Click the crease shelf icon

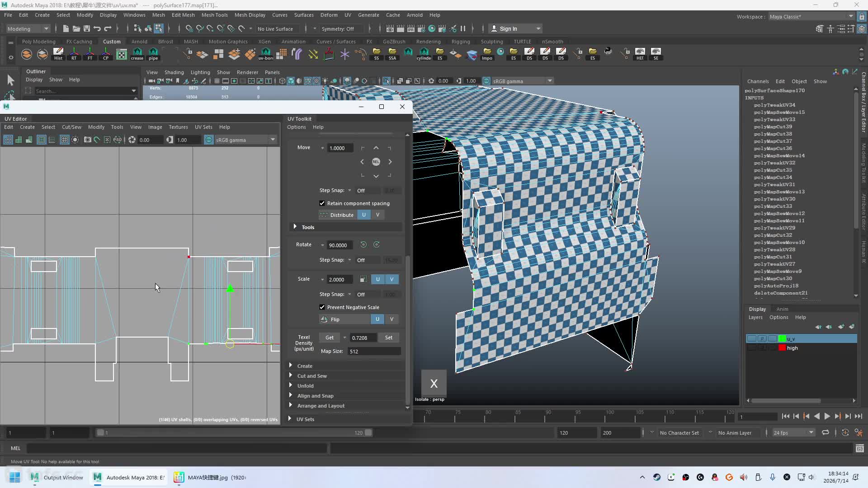(x=137, y=54)
